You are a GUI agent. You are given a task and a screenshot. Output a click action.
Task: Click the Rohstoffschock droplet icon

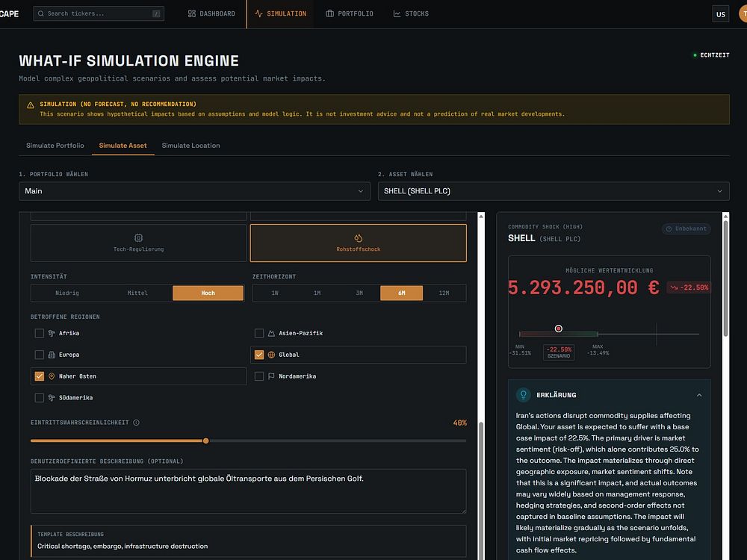click(359, 237)
